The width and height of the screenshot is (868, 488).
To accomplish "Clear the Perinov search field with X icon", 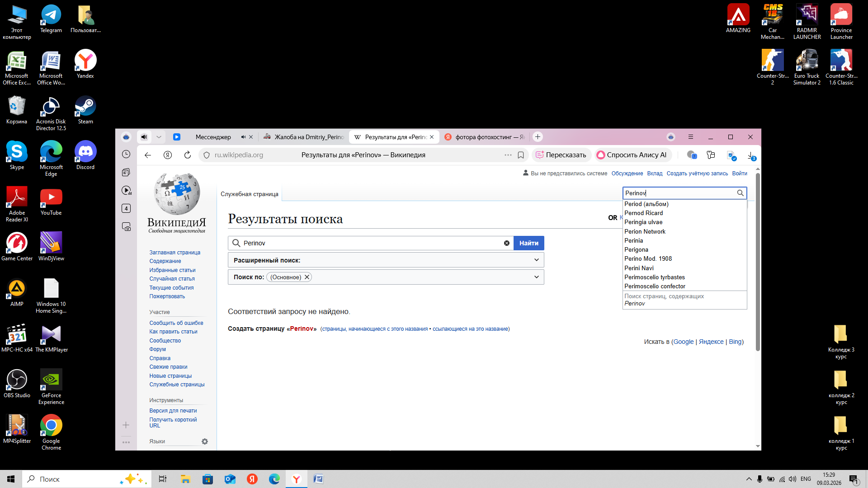I will coord(507,243).
